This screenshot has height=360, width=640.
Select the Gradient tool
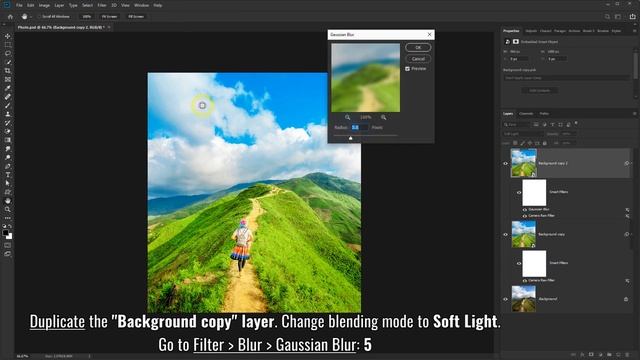tap(8, 140)
